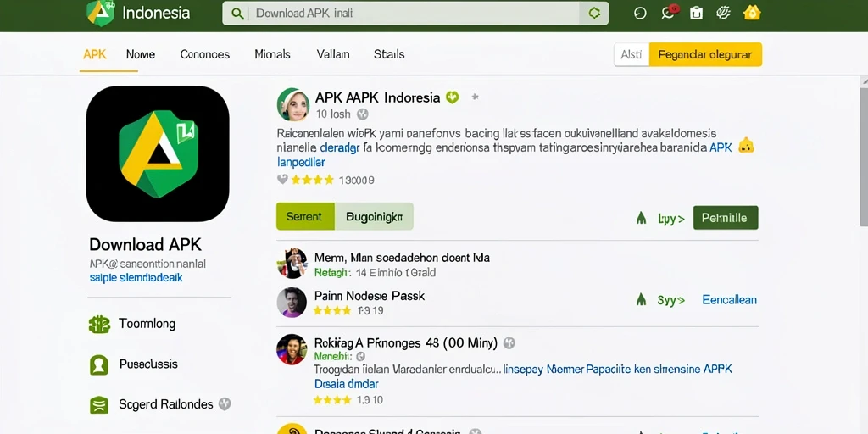The width and height of the screenshot is (868, 434).
Task: Open chat icon with red badge
Action: click(x=669, y=12)
